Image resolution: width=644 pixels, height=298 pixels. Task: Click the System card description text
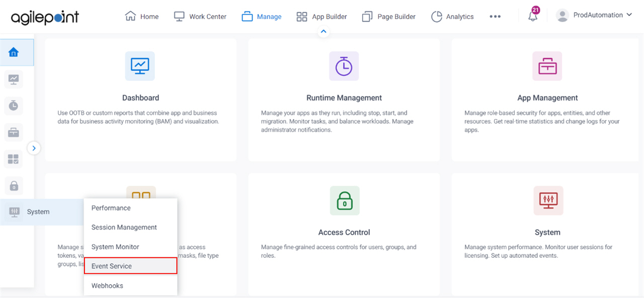tap(538, 251)
